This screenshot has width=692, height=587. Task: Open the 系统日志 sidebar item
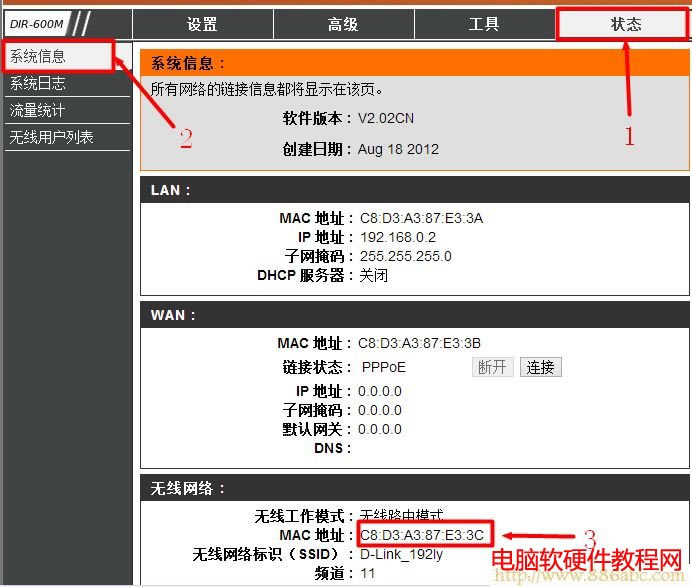[38, 84]
